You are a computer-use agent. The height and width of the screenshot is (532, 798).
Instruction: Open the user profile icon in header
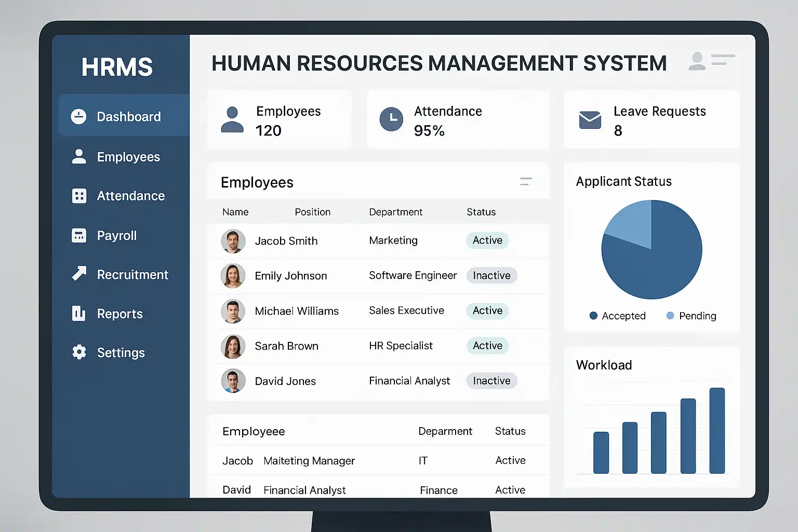697,61
